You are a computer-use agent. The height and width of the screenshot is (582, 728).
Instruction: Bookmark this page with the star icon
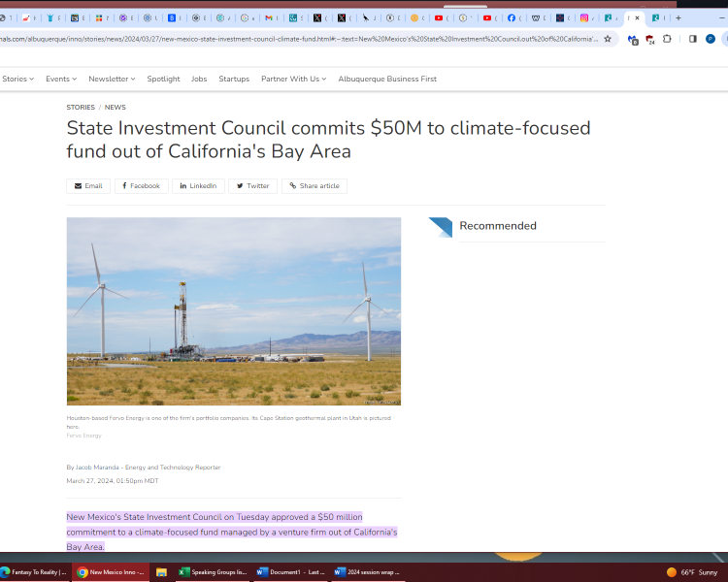[x=608, y=39]
